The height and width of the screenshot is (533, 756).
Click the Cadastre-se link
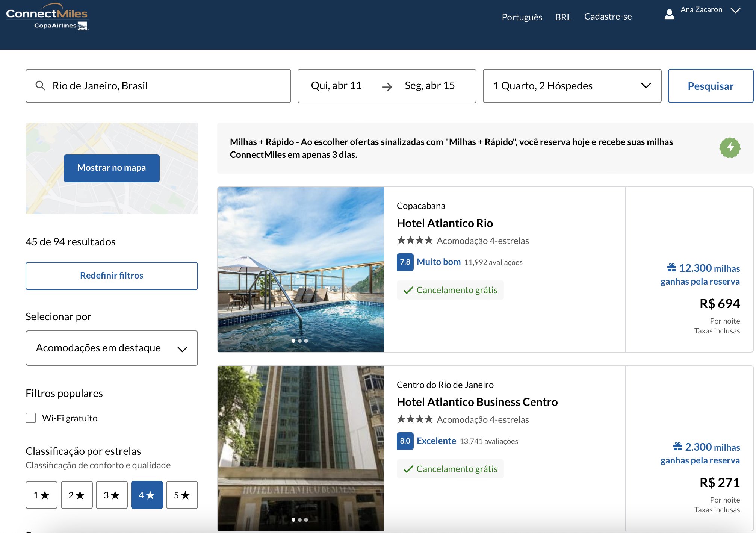point(608,17)
